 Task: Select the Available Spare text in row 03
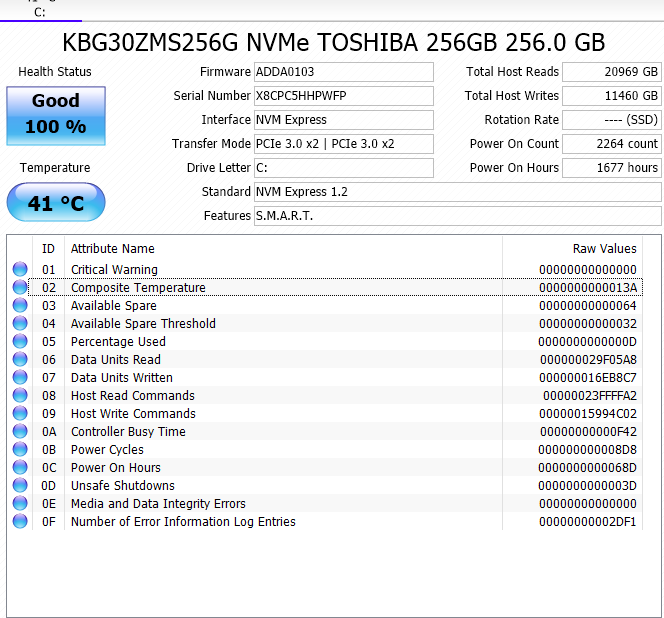tap(113, 306)
